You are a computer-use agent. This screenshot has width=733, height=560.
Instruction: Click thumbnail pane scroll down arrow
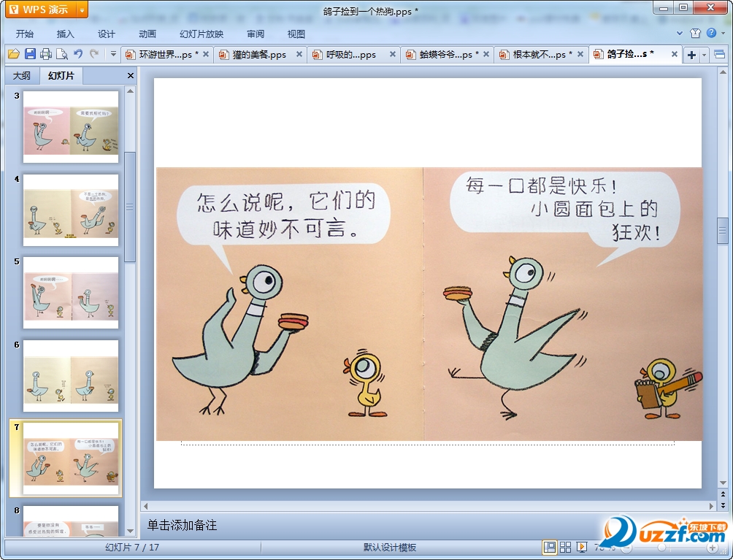pos(131,531)
